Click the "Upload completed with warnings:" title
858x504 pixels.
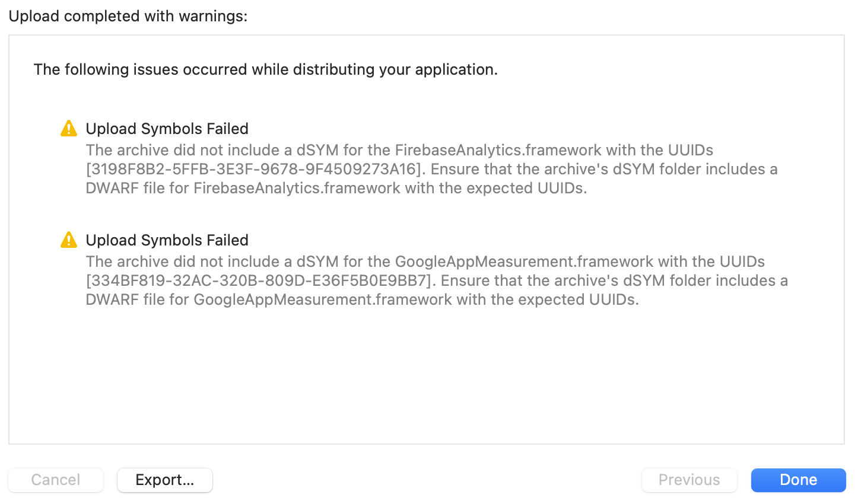pyautogui.click(x=128, y=16)
